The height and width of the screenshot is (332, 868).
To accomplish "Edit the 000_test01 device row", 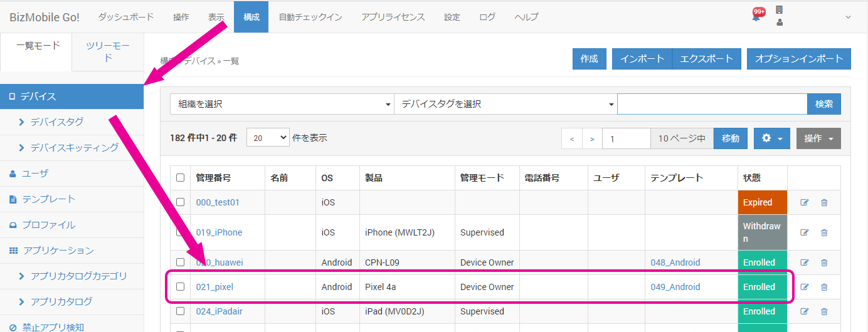I will [805, 202].
